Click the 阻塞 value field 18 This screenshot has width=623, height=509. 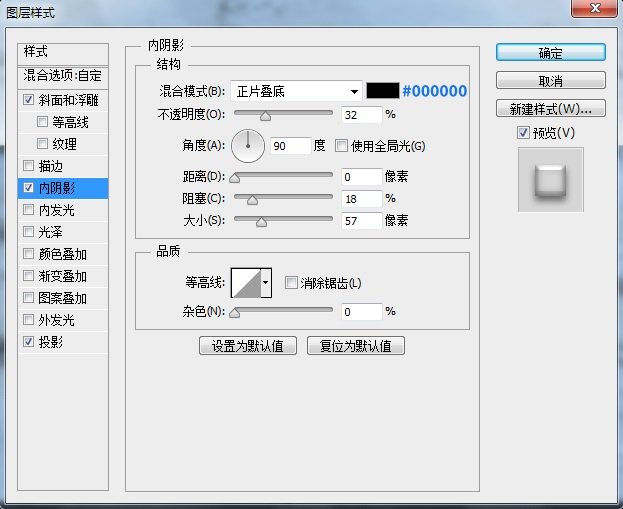point(362,199)
